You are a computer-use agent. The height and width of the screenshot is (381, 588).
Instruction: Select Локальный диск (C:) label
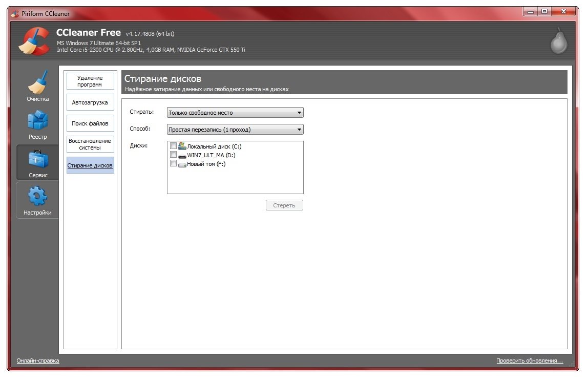coord(214,146)
